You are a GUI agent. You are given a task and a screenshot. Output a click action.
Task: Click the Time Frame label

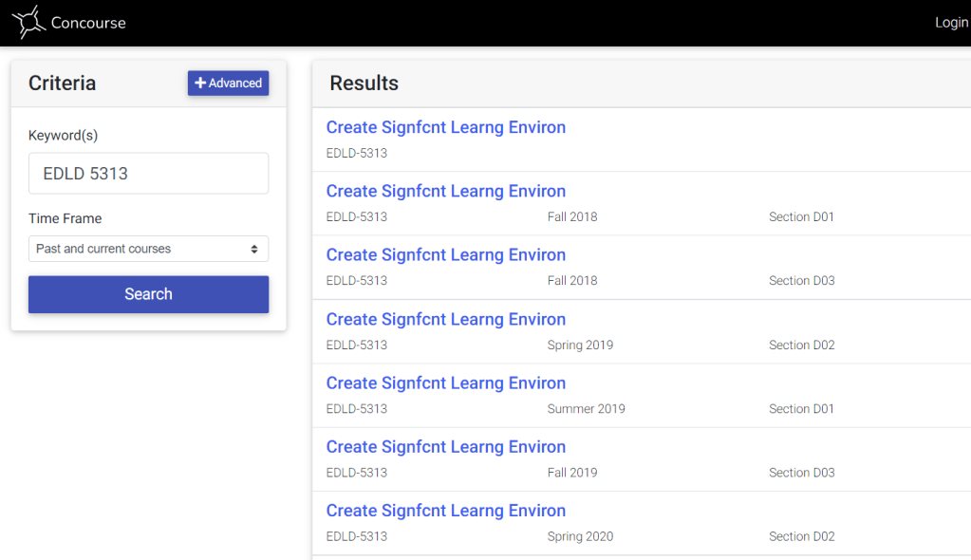tap(65, 218)
